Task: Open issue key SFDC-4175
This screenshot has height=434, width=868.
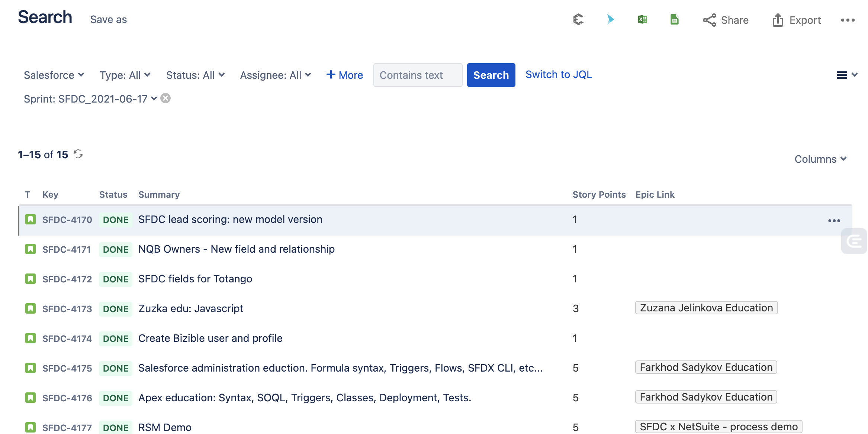Action: (x=67, y=368)
